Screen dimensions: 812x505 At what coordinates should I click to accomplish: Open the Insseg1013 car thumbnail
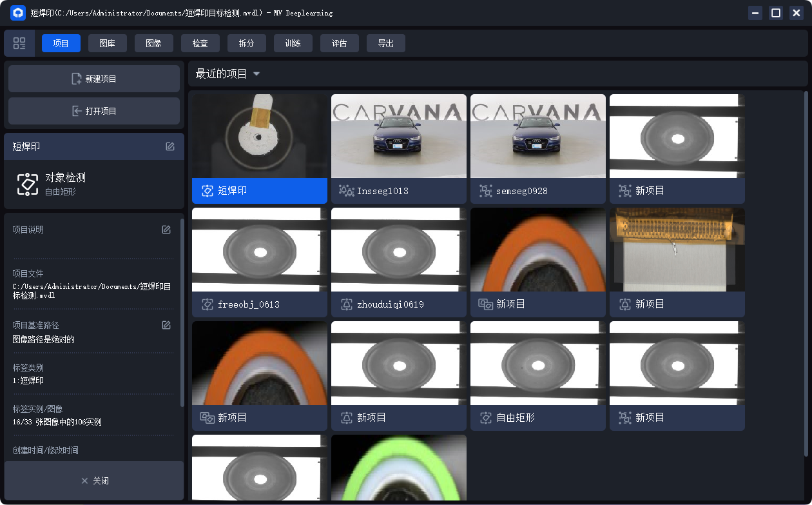pyautogui.click(x=399, y=136)
